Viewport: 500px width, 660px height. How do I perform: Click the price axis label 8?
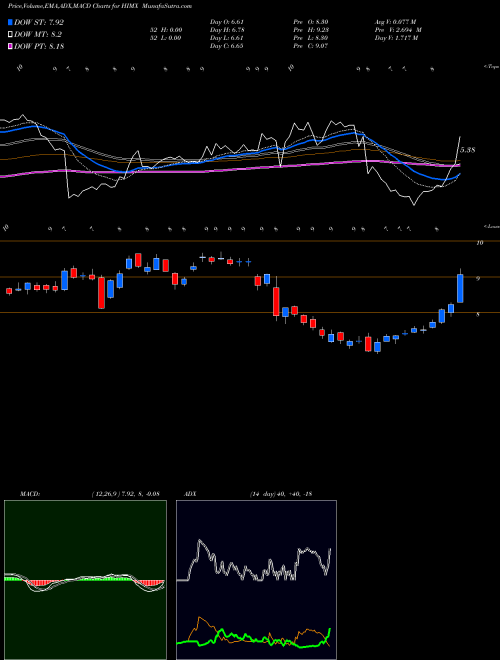pos(478,314)
